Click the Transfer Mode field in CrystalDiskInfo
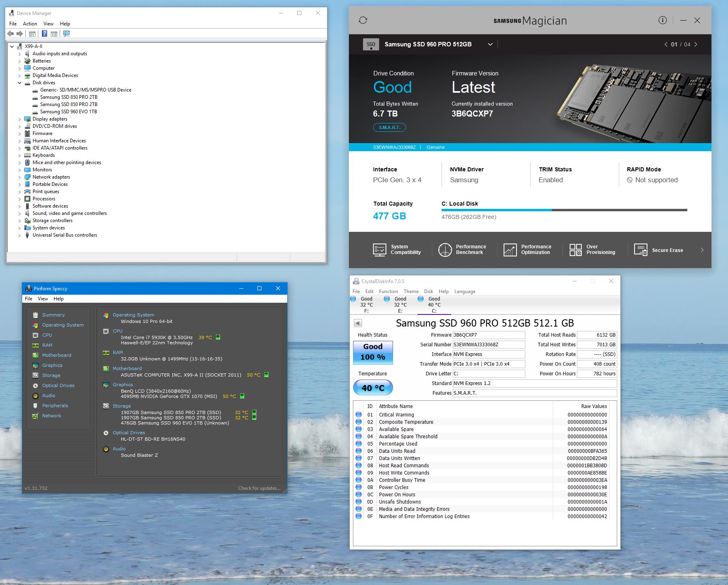This screenshot has width=728, height=585. coord(489,364)
